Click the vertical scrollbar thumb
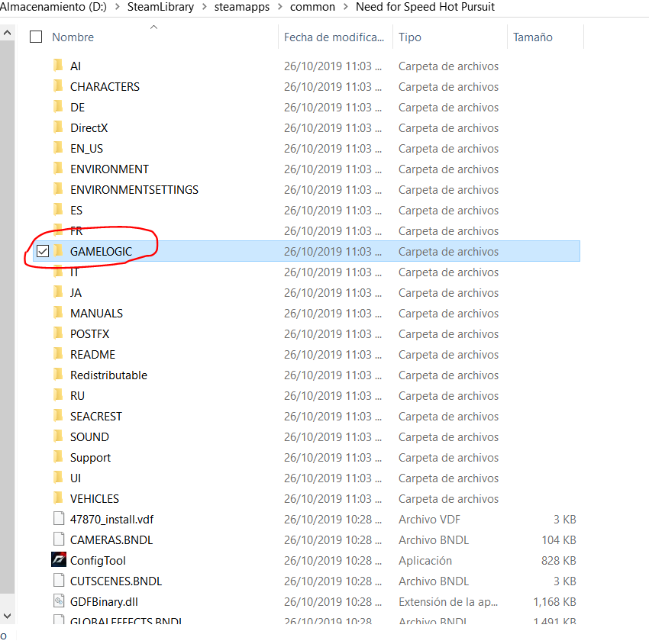This screenshot has width=649, height=644. click(7, 317)
